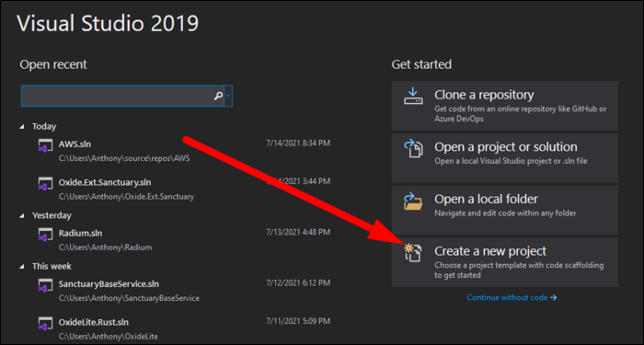Click the Create a new project icon
Image resolution: width=644 pixels, height=345 pixels.
coord(413,253)
